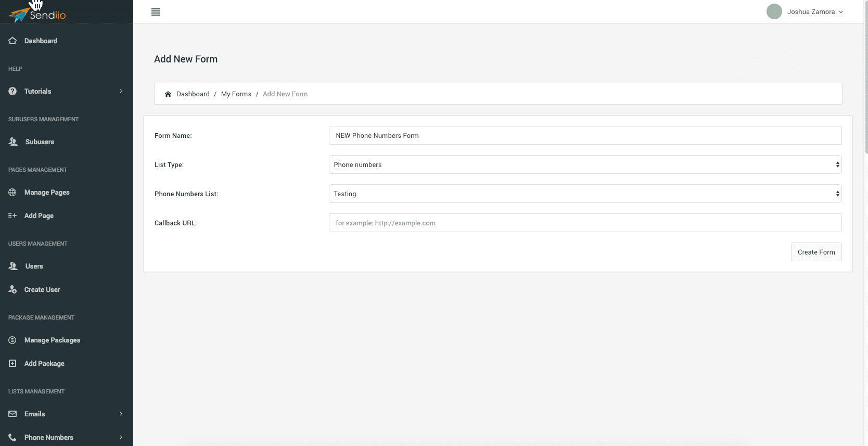Click the Manage Pages globe icon
Image resolution: width=868 pixels, height=446 pixels.
pyautogui.click(x=12, y=192)
